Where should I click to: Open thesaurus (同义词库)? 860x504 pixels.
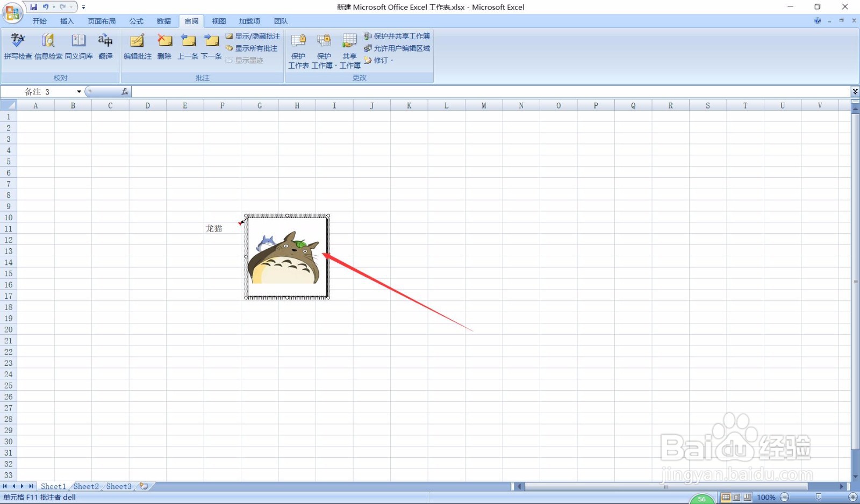pyautogui.click(x=79, y=46)
